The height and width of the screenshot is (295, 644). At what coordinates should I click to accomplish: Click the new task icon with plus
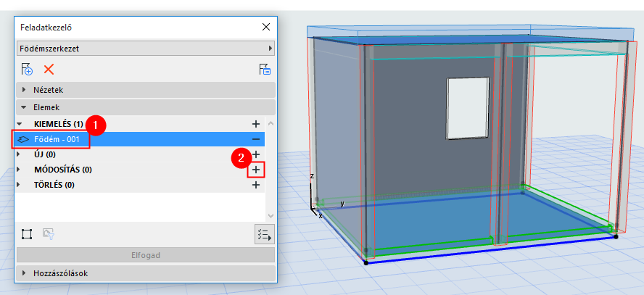point(27,70)
